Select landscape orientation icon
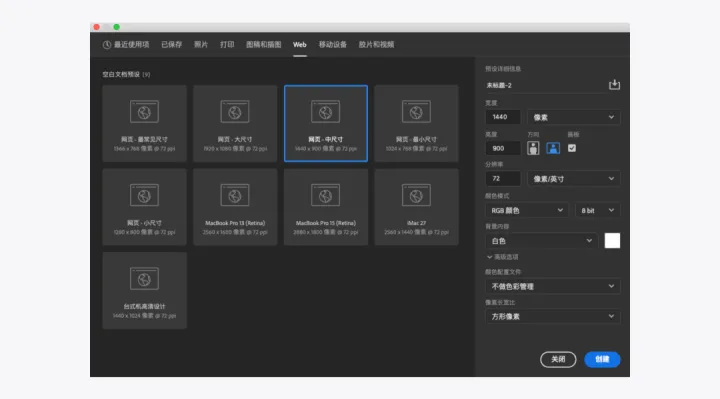 click(553, 148)
